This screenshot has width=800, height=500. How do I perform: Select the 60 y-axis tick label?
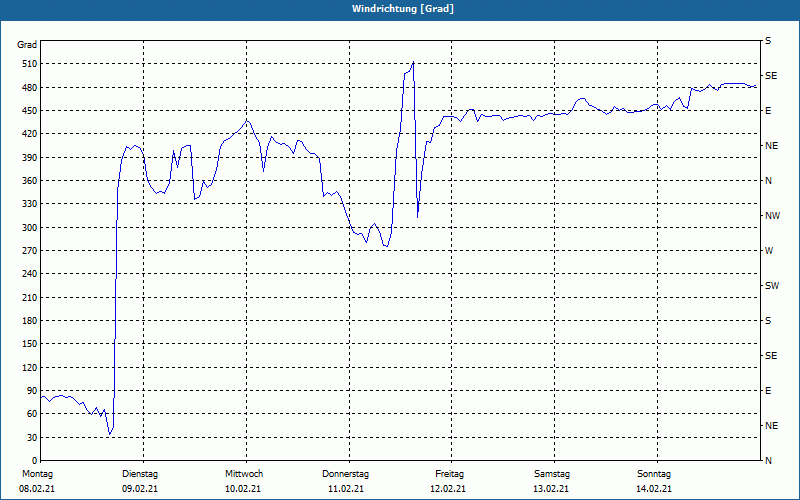coord(32,414)
